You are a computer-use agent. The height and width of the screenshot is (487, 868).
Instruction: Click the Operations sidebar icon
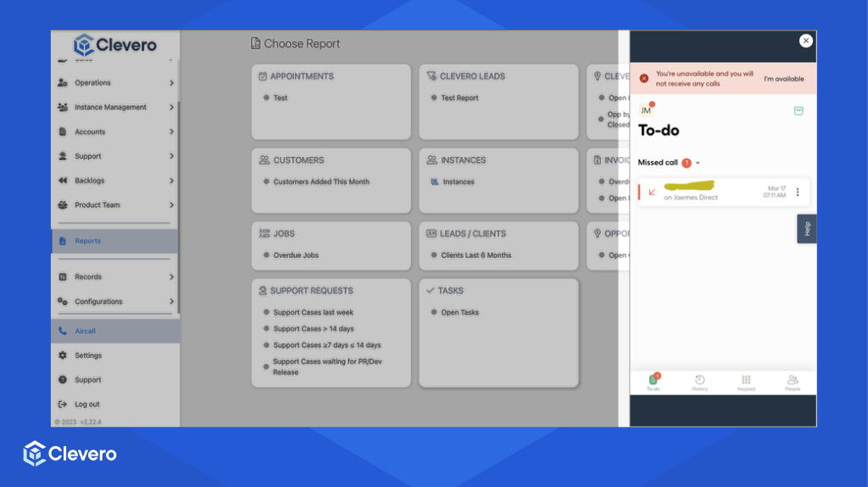click(x=63, y=82)
